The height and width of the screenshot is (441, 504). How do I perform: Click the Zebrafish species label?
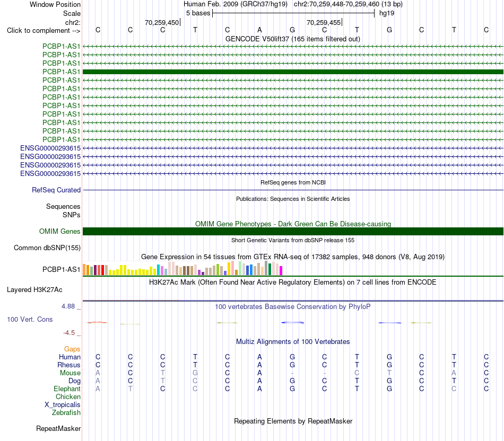click(x=66, y=413)
